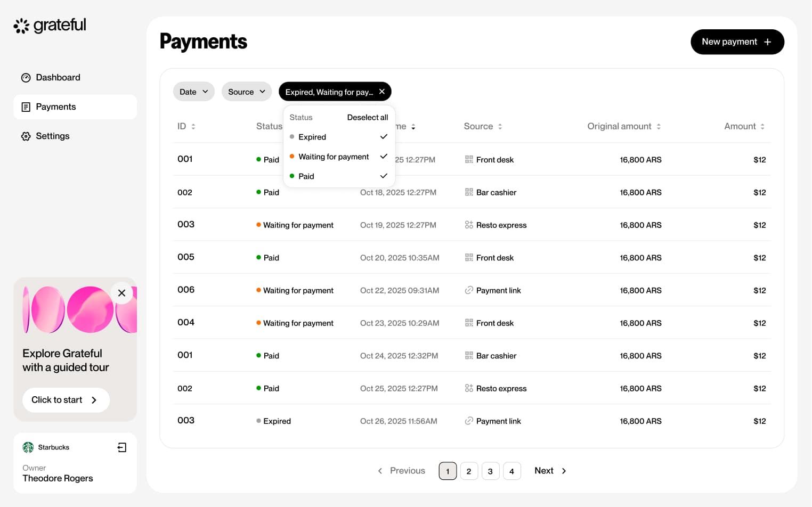This screenshot has height=507, width=812.
Task: Clear the status filter with X icon
Action: (x=382, y=92)
